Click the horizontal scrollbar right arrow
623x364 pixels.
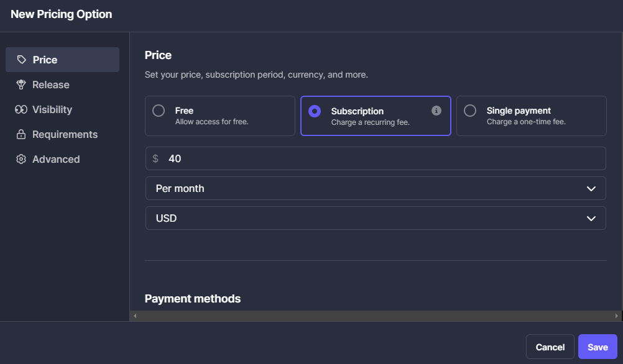[x=617, y=316]
